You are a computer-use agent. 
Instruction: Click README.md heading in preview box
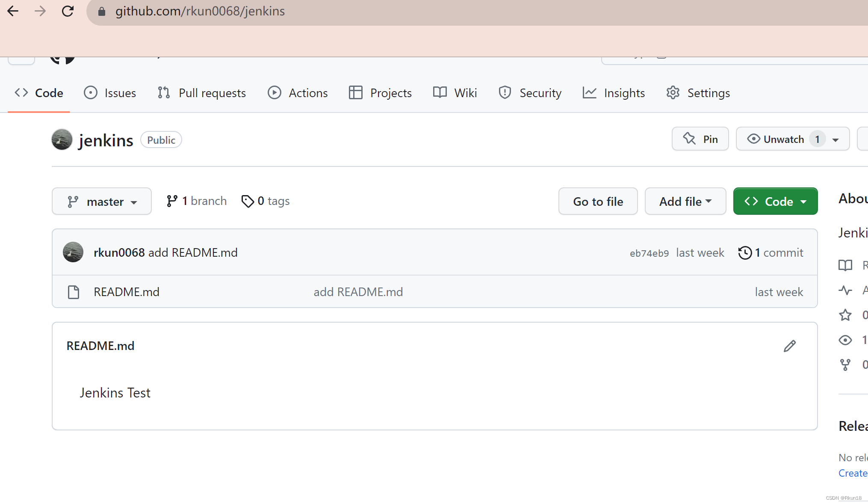[x=100, y=346]
